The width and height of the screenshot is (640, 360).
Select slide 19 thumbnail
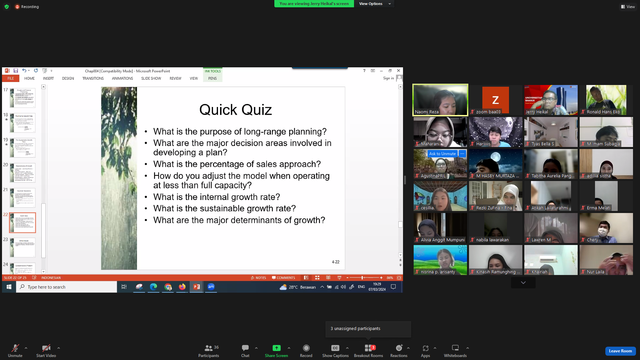22,148
